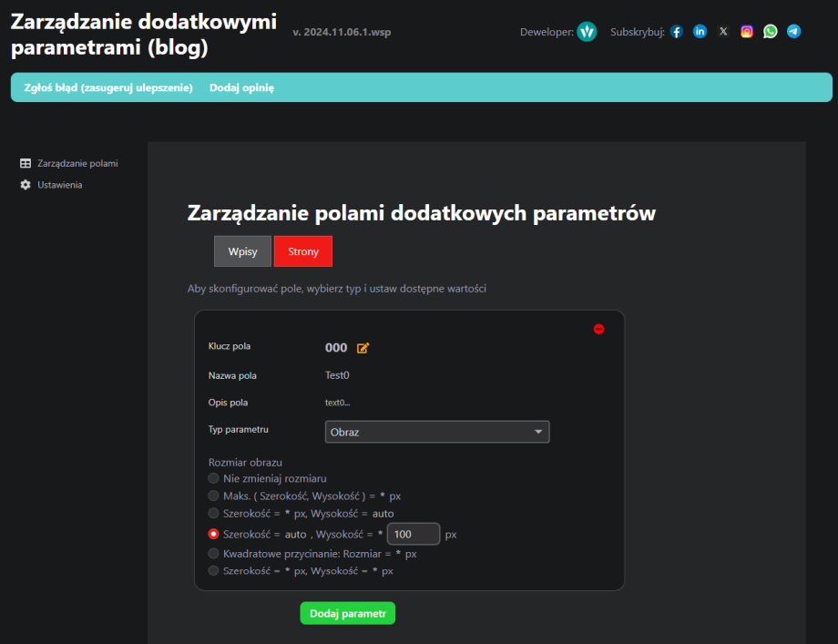Viewport: 838px width, 644px height.
Task: Expand the 'Typ parametru' dropdown
Action: (437, 432)
